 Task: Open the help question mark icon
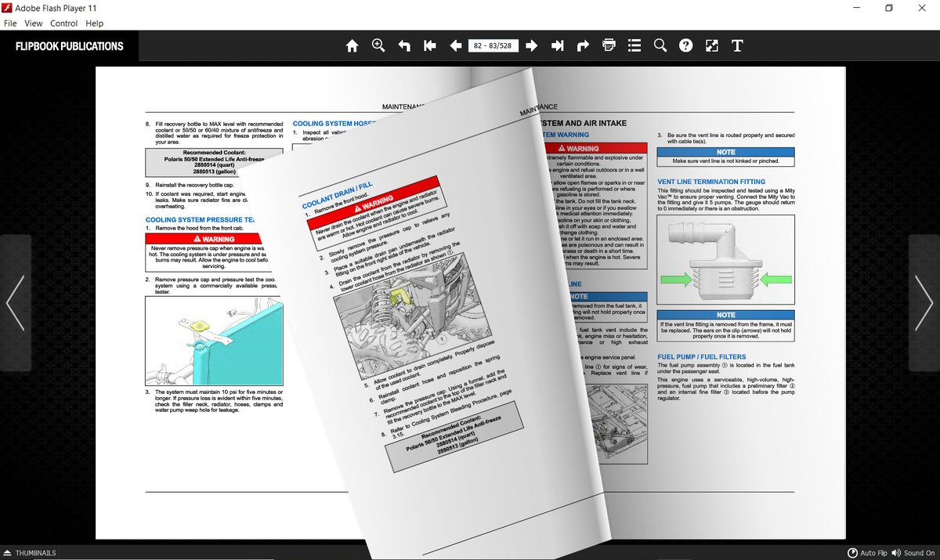coord(686,46)
